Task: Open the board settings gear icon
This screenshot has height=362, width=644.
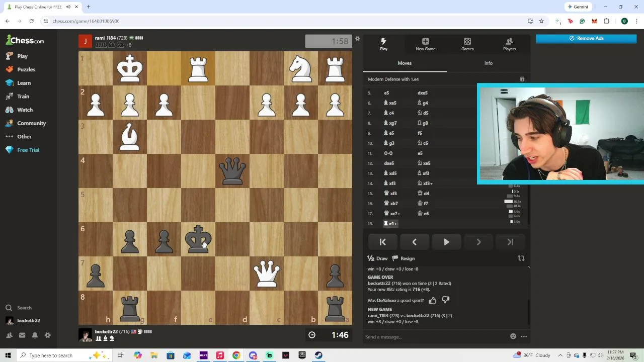Action: point(357,39)
